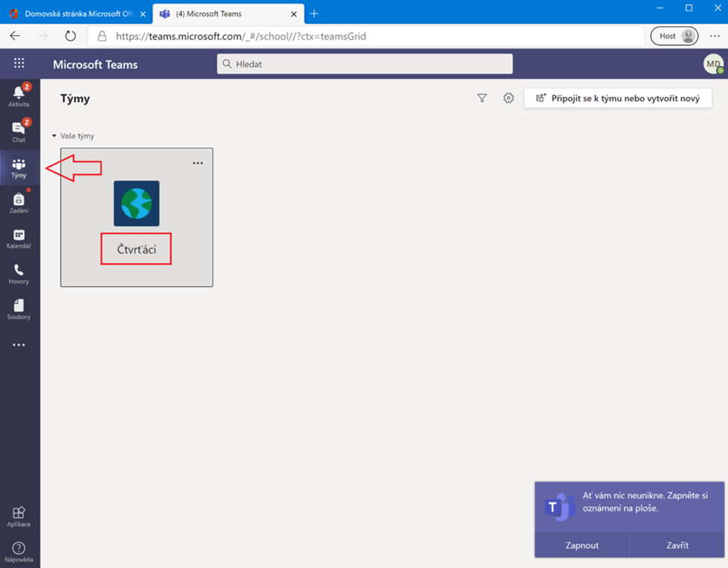The width and height of the screenshot is (728, 568).
Task: Switch to the Domovská stránka Microsoft Office tab
Action: [74, 13]
